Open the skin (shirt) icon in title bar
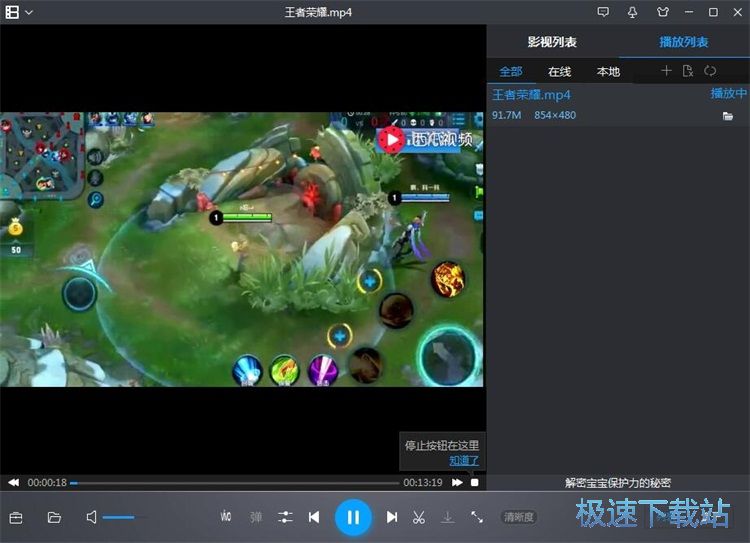750x543 pixels. (662, 12)
